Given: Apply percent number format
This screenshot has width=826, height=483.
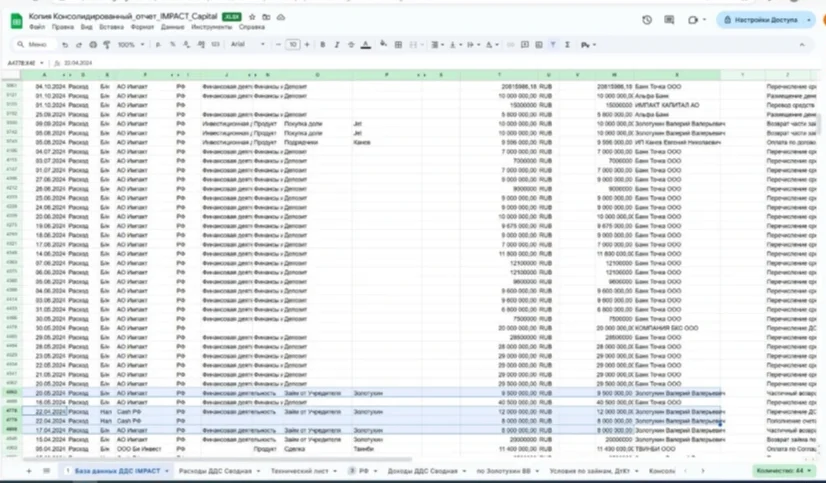Looking at the screenshot, I should pos(172,45).
